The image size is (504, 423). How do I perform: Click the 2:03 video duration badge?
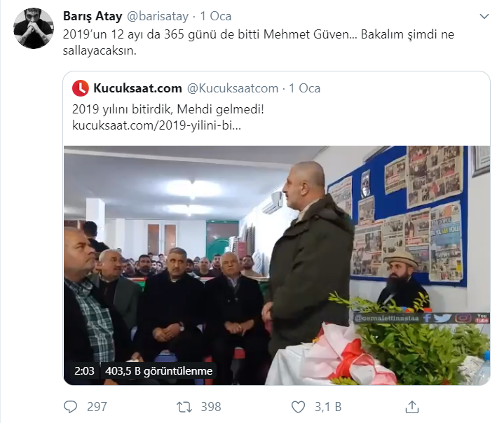pyautogui.click(x=84, y=371)
